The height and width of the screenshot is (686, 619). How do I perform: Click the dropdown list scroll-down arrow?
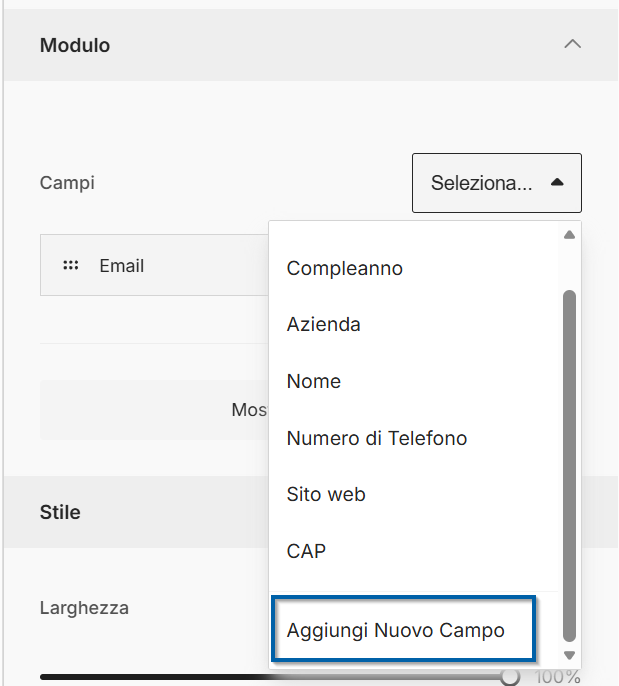point(569,655)
